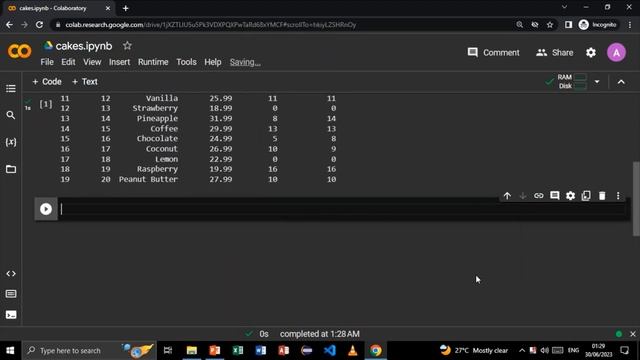Click the notebook title cakes.ipynb
The image size is (640, 360).
84,46
